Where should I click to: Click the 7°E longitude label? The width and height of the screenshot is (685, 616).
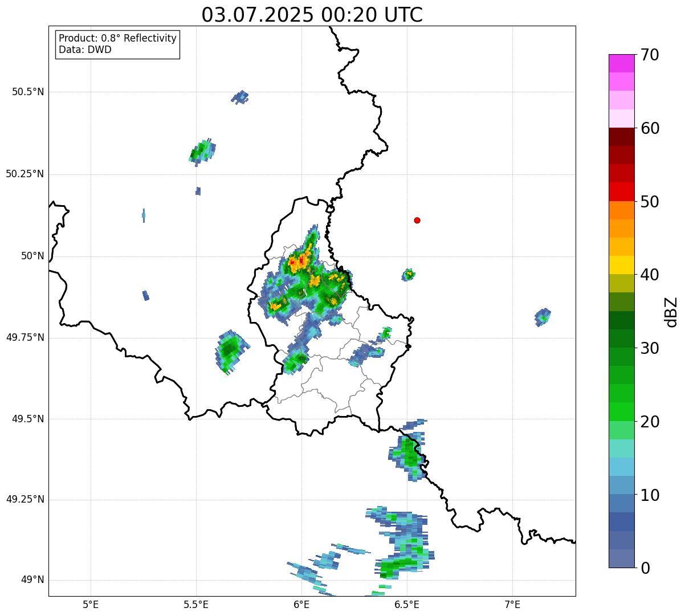point(512,604)
